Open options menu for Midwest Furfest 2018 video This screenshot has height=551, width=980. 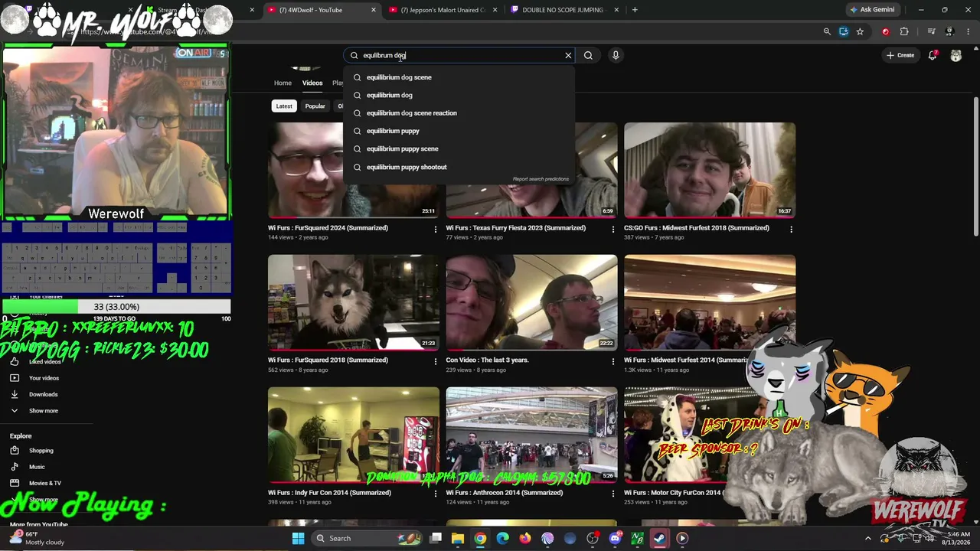tap(791, 229)
